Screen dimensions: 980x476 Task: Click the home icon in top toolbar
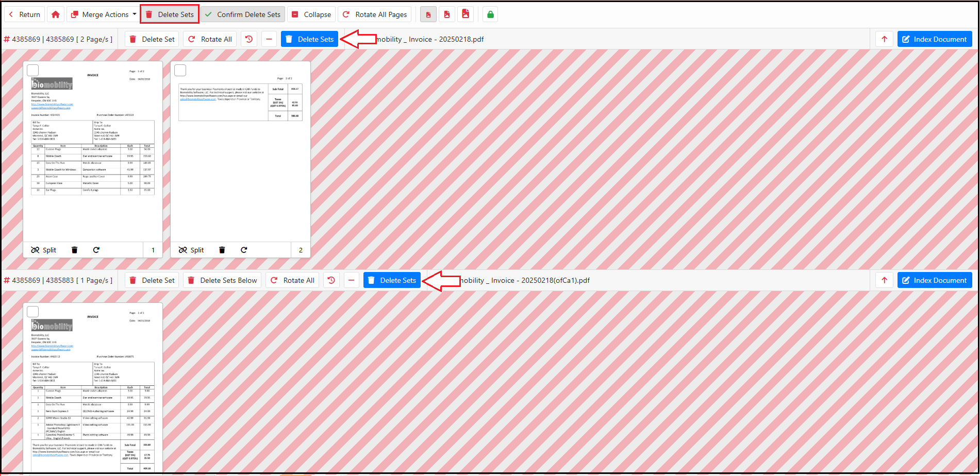pyautogui.click(x=56, y=14)
